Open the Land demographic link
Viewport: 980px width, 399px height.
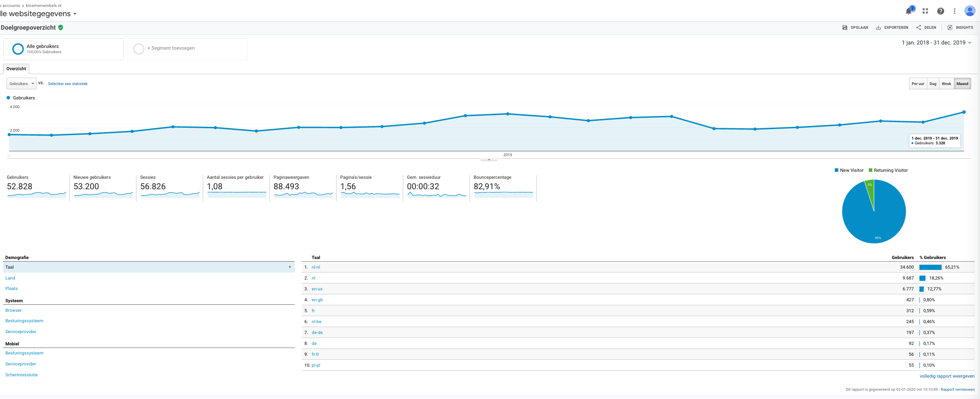pyautogui.click(x=10, y=278)
